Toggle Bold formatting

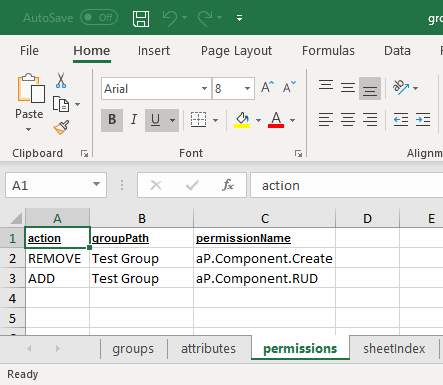112,120
